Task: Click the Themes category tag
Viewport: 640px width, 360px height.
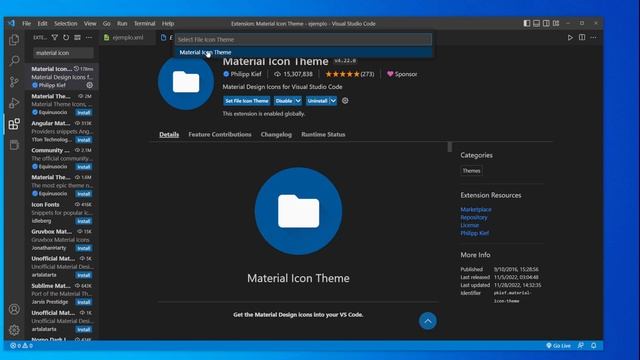Action: pyautogui.click(x=471, y=171)
